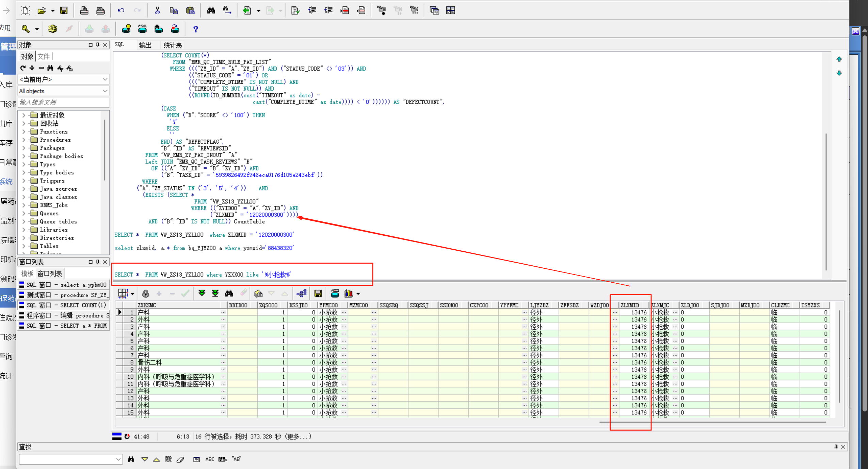Select the 测试窗口 procedure SP_ZY window entry
The height and width of the screenshot is (469, 868).
pyautogui.click(x=65, y=295)
